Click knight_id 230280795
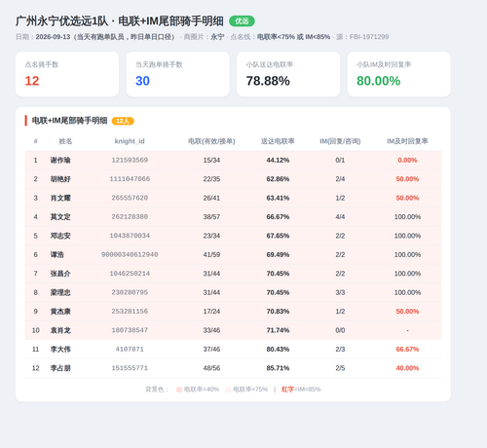Screen dimensions: 487x448 click(130, 292)
